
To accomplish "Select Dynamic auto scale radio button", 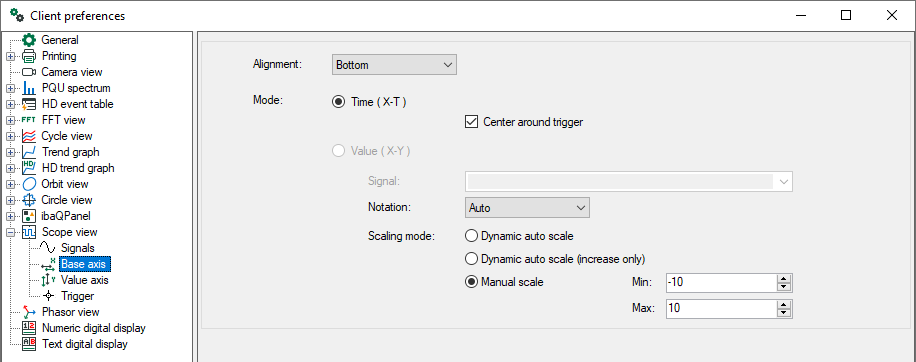I will 471,236.
